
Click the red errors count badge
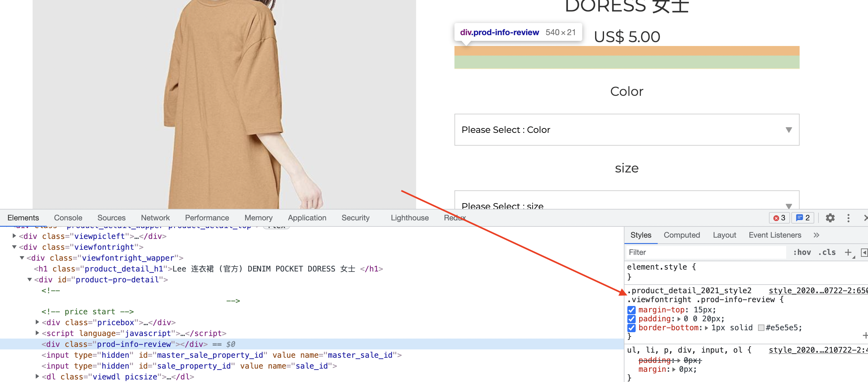[779, 218]
